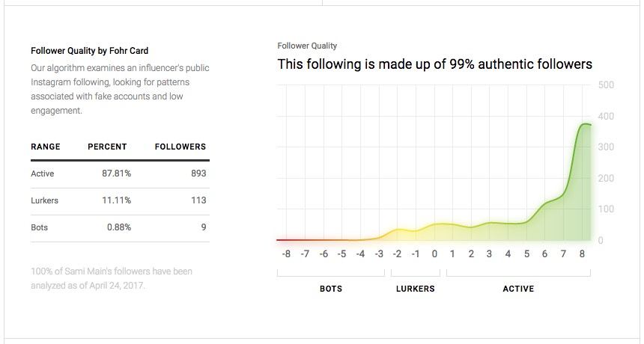Viewport: 644px width, 344px height.
Task: Click the FOLLOWERS column header
Action: [x=180, y=147]
